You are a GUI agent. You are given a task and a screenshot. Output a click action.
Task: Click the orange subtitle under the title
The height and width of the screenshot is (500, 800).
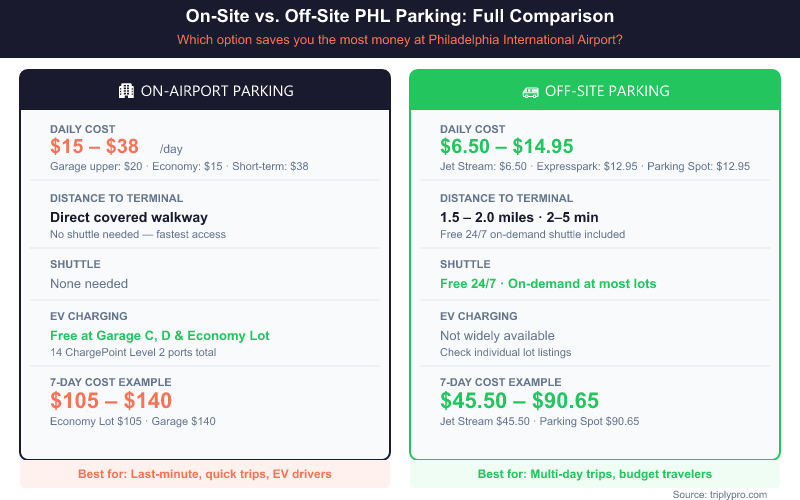400,40
